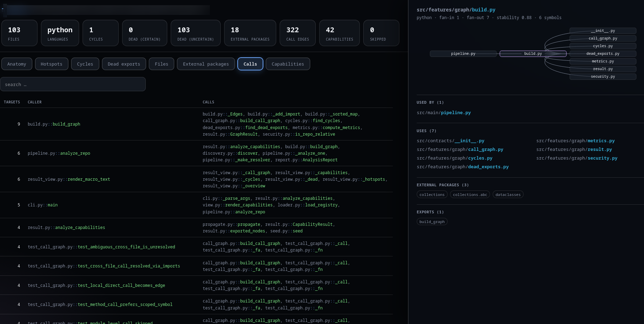Focus the search input field

point(73,84)
